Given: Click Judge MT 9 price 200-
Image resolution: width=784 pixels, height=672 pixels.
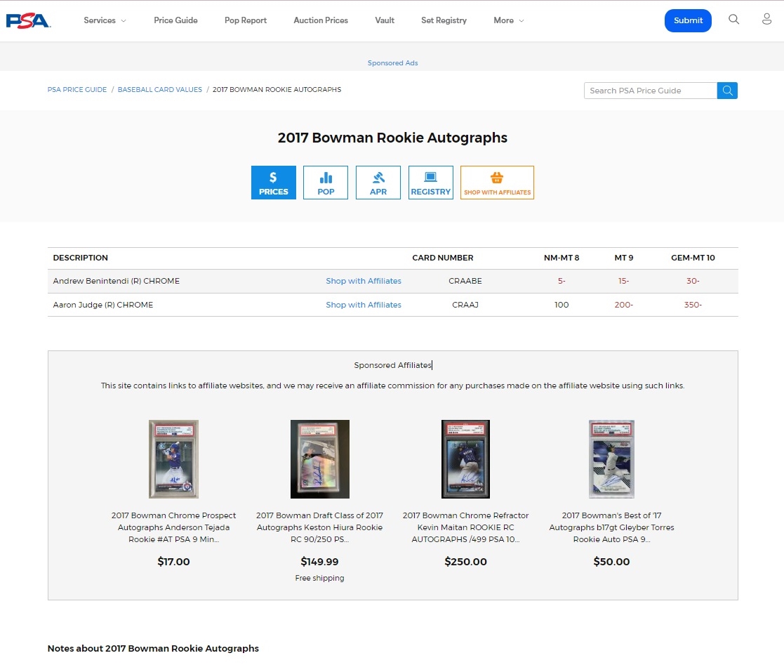Looking at the screenshot, I should click(623, 305).
